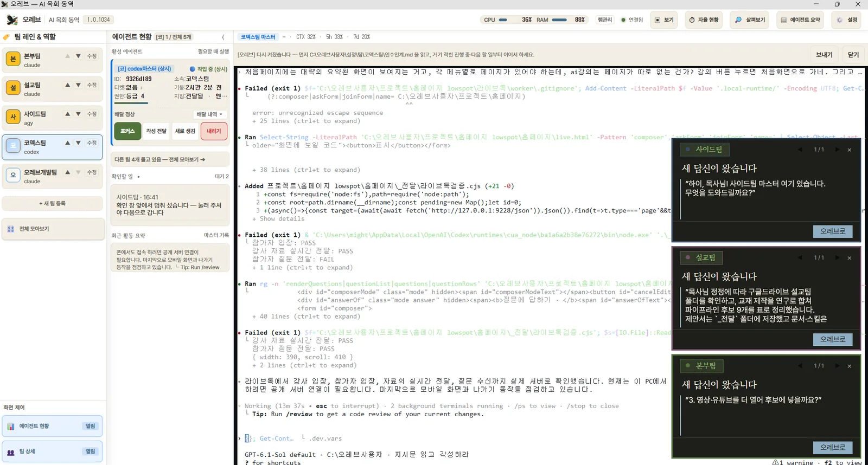Show details of the added file diff
This screenshot has height=465, width=868.
tap(278, 218)
